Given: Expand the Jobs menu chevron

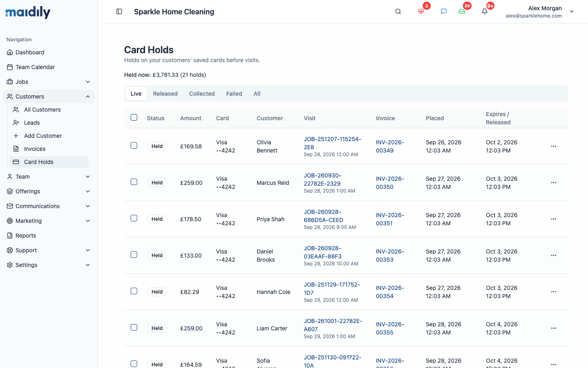Looking at the screenshot, I should (x=88, y=82).
